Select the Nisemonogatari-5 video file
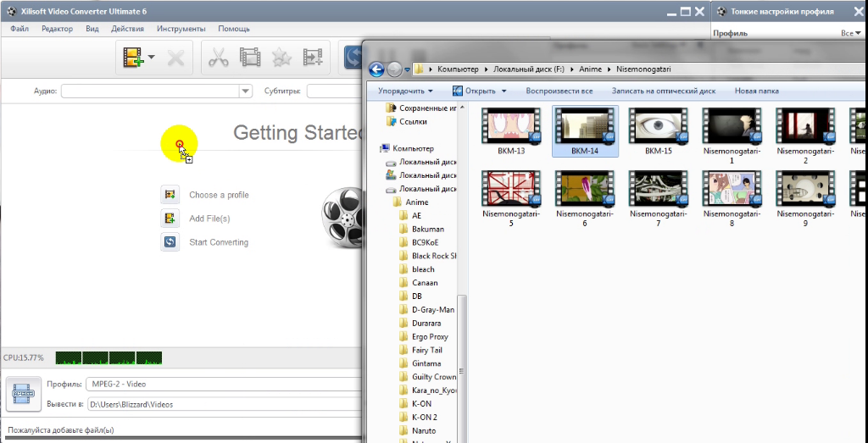The width and height of the screenshot is (868, 443). coord(511,199)
